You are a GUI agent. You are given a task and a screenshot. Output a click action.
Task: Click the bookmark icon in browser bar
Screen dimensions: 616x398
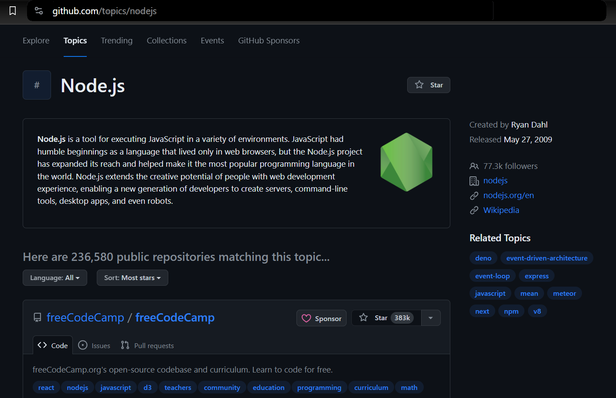pyautogui.click(x=13, y=11)
